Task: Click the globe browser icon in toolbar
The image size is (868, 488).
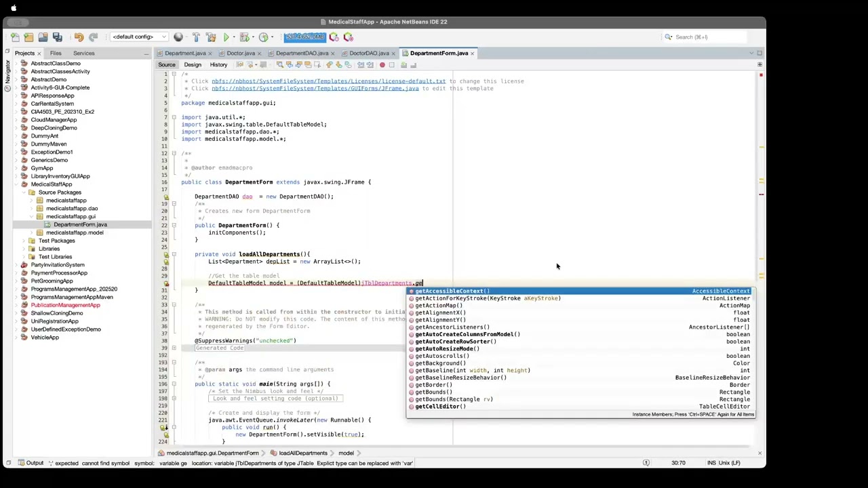Action: pyautogui.click(x=178, y=37)
